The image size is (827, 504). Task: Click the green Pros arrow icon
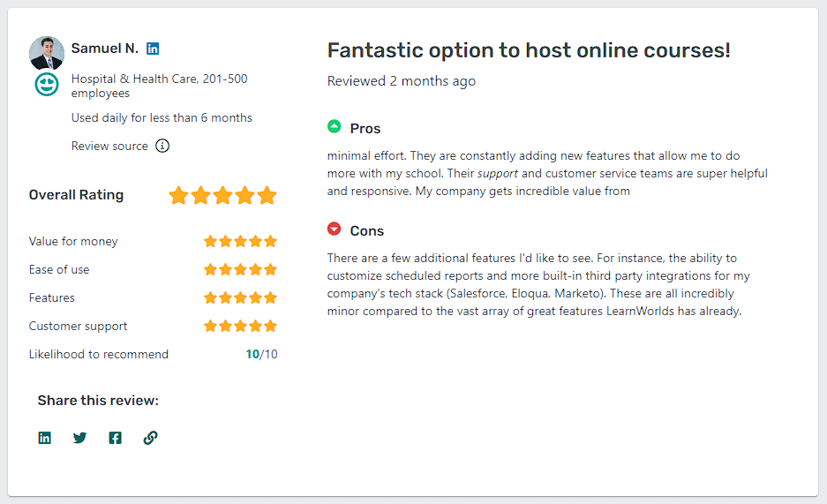[335, 127]
